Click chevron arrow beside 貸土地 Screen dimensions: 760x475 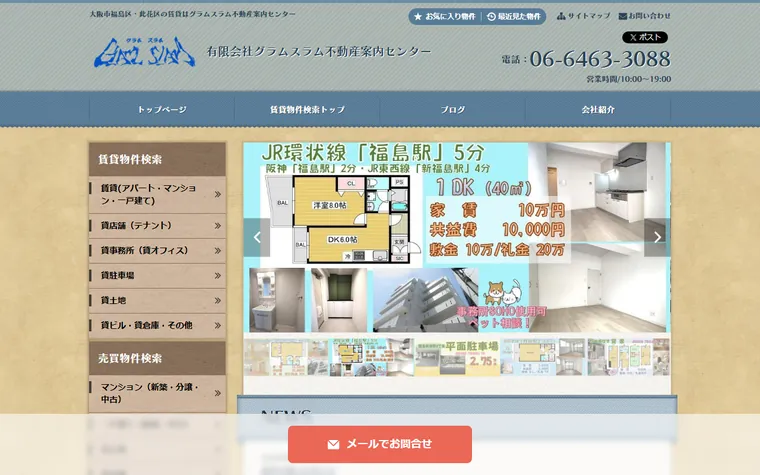(218, 301)
